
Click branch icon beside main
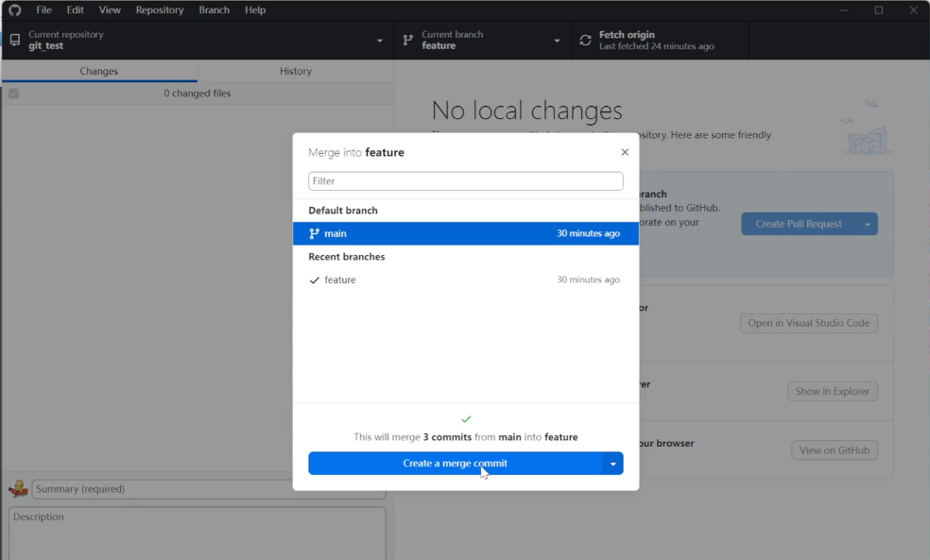coord(315,233)
